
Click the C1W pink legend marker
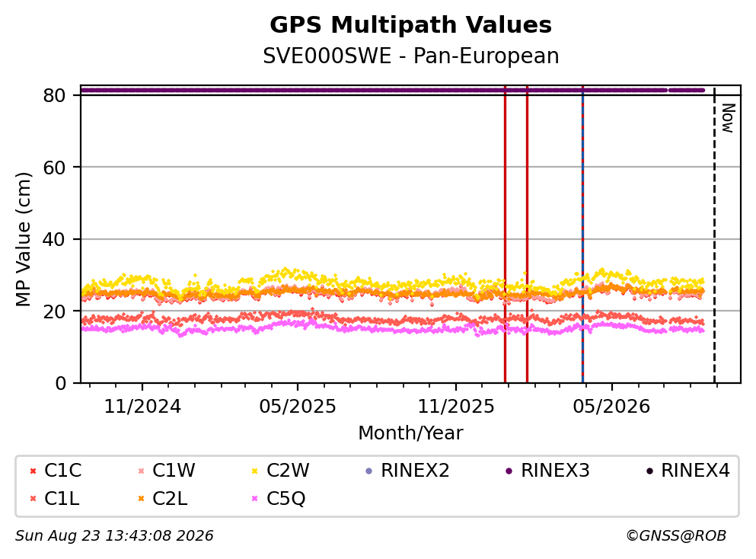(x=142, y=471)
